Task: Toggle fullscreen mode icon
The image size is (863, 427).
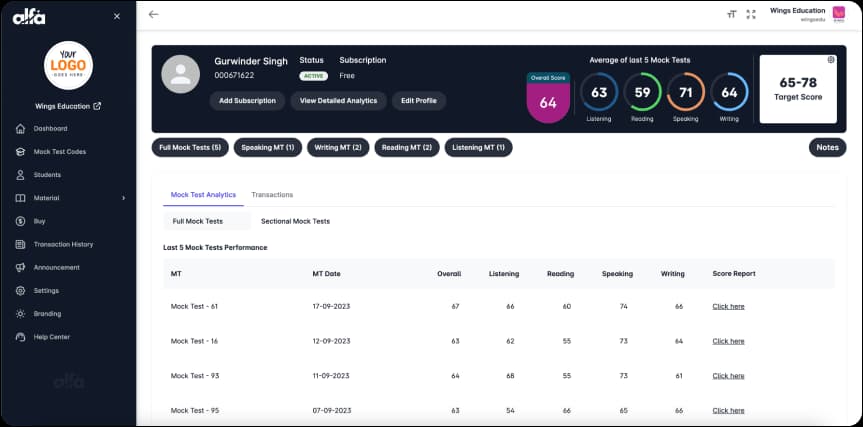Action: pyautogui.click(x=751, y=14)
